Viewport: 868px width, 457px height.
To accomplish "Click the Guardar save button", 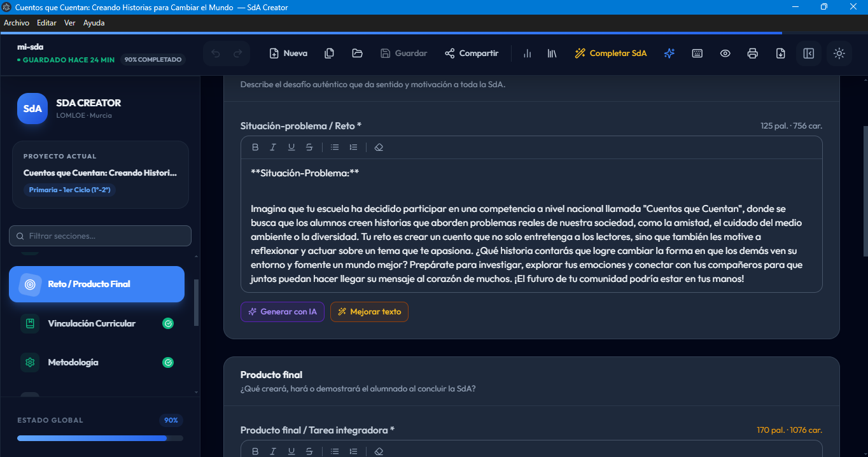I will (403, 53).
